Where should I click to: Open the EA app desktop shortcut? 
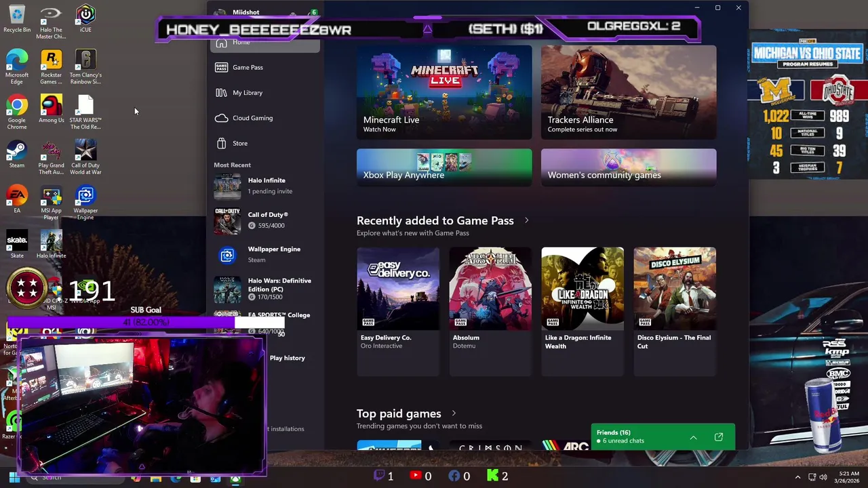tap(17, 200)
